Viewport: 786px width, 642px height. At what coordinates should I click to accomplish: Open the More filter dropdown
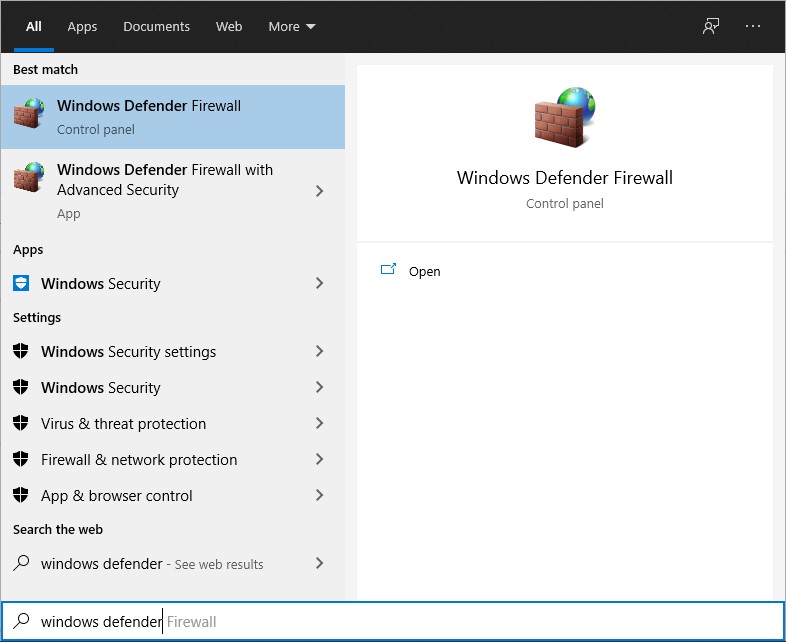[x=292, y=27]
